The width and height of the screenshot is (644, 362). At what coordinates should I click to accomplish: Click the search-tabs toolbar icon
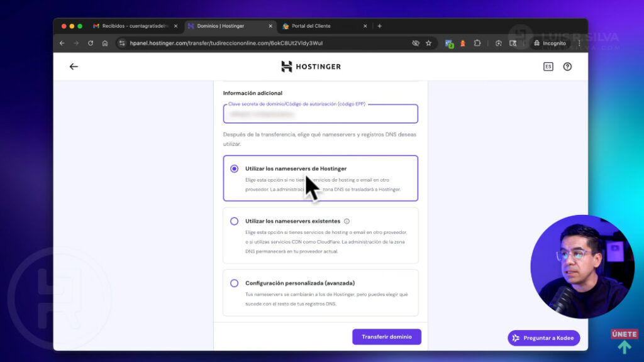coord(513,43)
